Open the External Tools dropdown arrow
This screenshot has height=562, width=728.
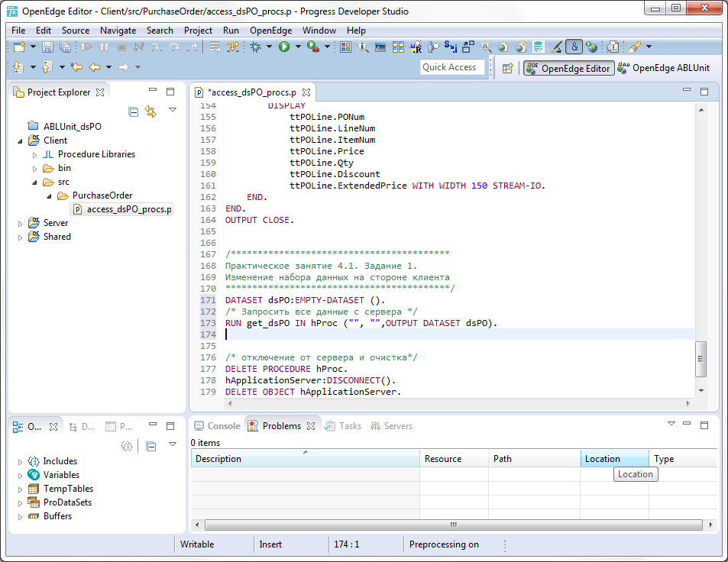point(327,47)
